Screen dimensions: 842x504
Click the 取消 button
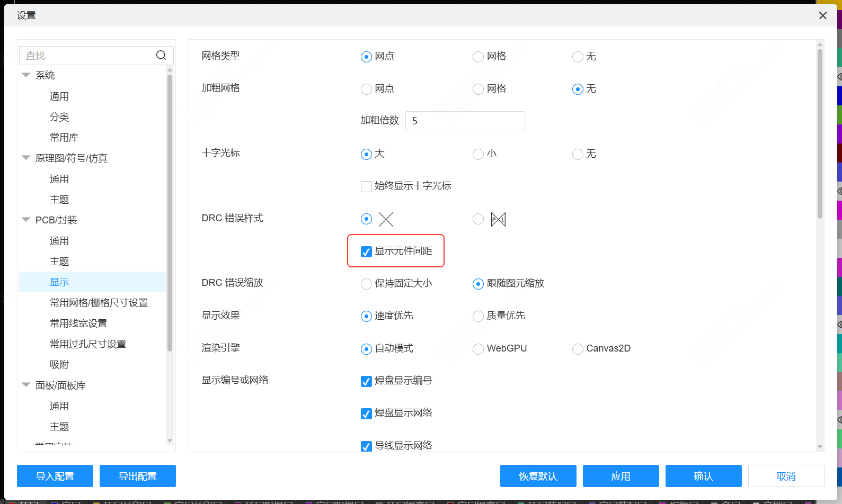point(786,476)
